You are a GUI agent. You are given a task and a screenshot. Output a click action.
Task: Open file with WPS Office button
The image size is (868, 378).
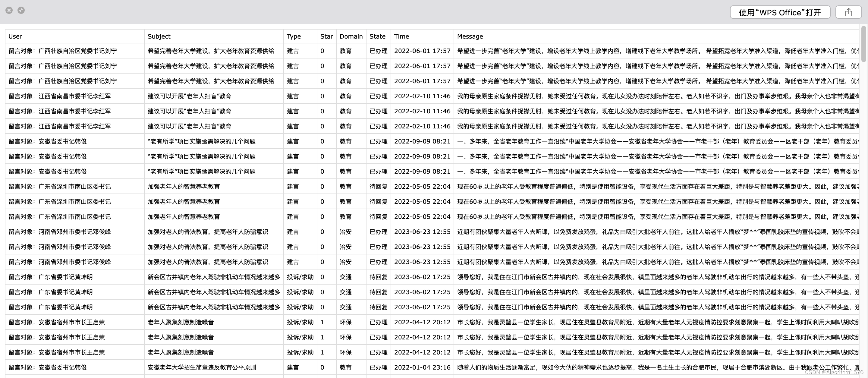(x=780, y=12)
